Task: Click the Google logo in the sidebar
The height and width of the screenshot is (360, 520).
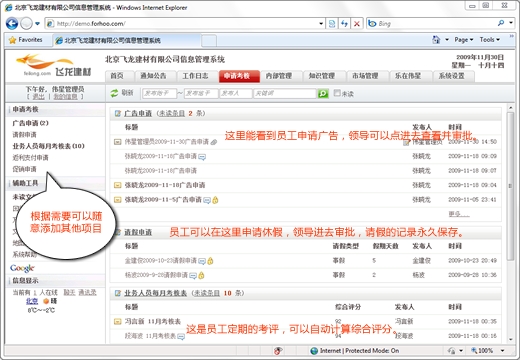Action: [x=22, y=268]
